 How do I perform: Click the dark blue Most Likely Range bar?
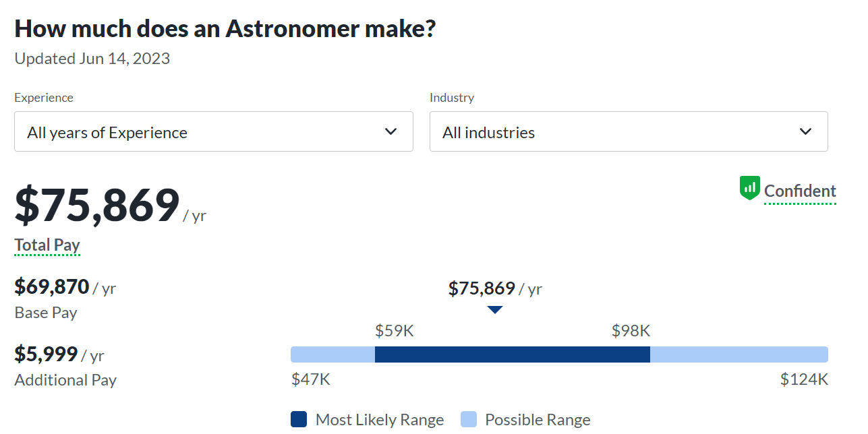[x=512, y=354]
